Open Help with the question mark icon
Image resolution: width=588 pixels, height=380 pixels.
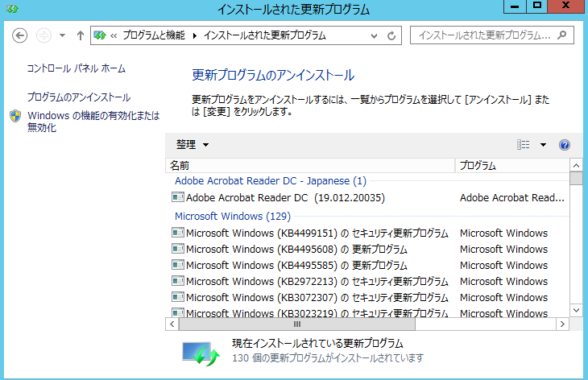click(565, 145)
